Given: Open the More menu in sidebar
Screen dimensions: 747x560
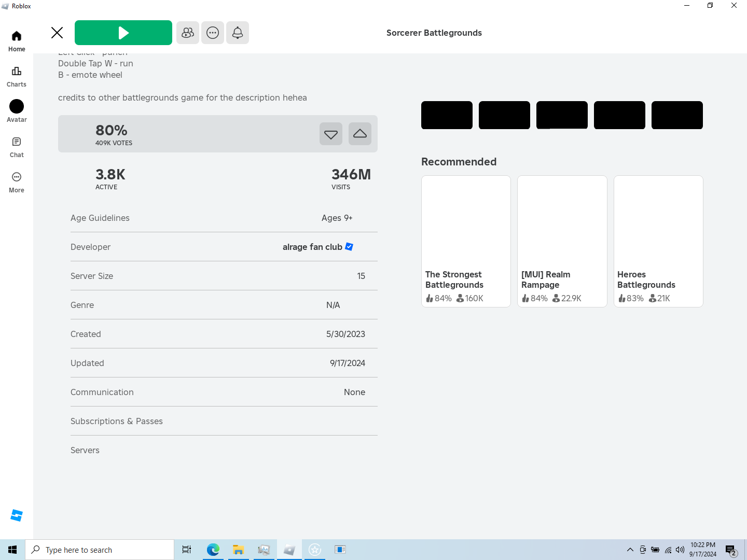Looking at the screenshot, I should point(17,182).
